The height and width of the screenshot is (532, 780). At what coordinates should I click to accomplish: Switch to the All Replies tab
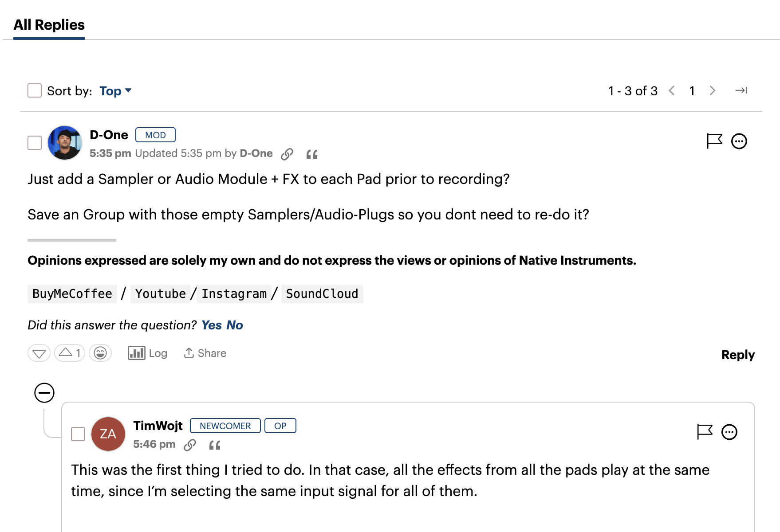[x=49, y=25]
